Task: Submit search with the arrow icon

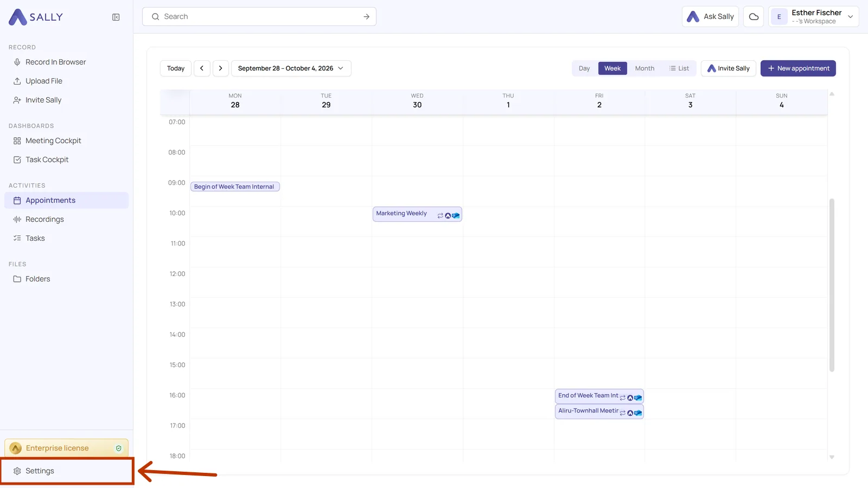Action: (x=366, y=17)
